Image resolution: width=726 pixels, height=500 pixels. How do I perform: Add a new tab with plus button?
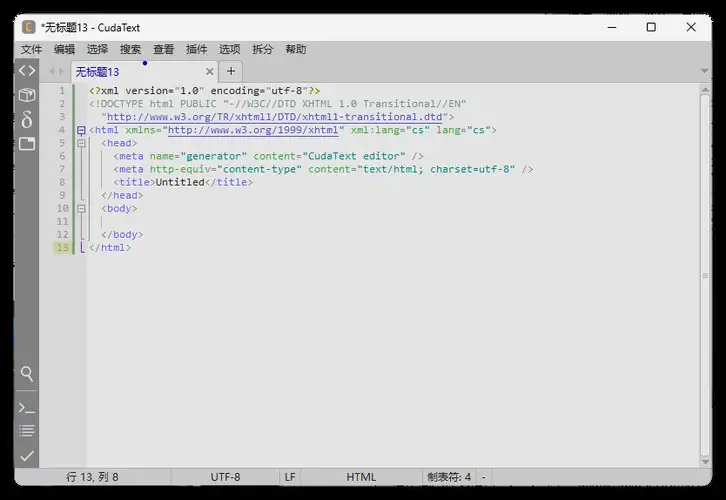pyautogui.click(x=231, y=71)
